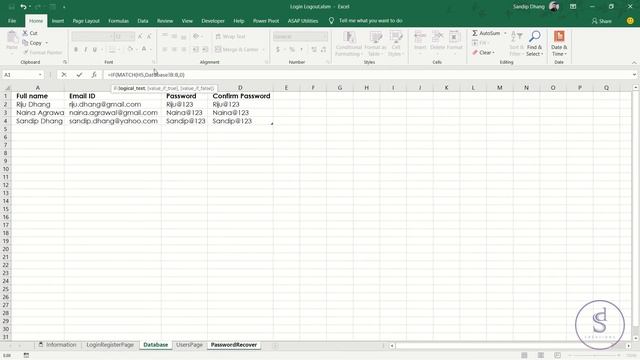The image size is (640, 360).
Task: Open Sort & Filter menu
Action: click(516, 43)
